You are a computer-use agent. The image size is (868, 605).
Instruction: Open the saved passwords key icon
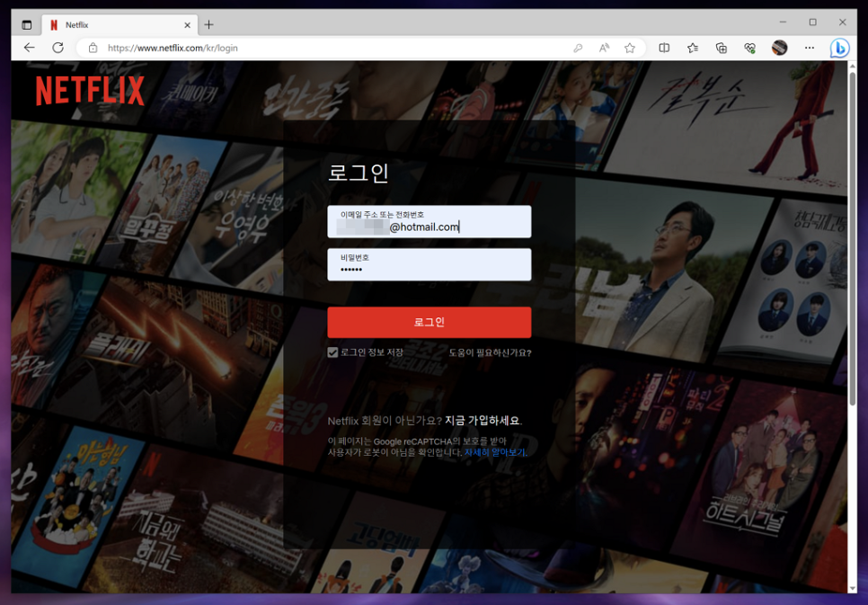(578, 49)
